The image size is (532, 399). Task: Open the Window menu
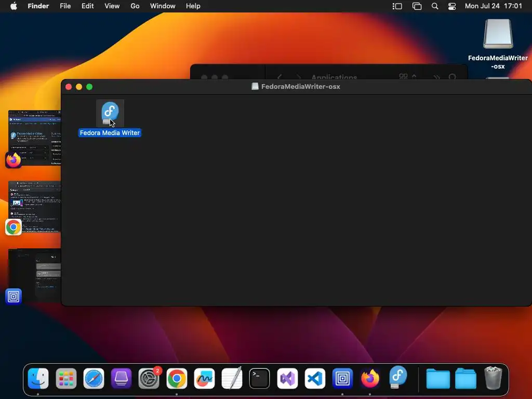pos(163,6)
